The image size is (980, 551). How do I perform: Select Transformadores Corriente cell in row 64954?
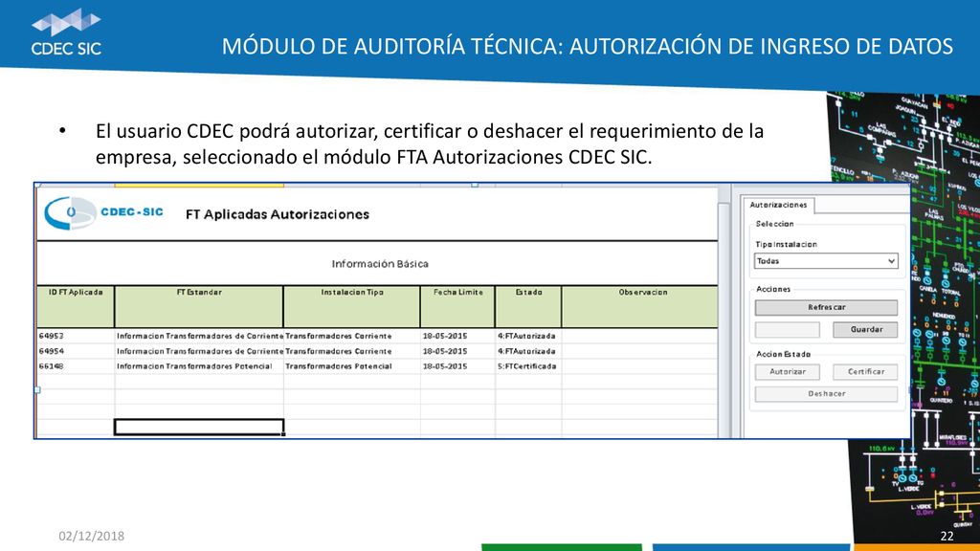(x=352, y=351)
